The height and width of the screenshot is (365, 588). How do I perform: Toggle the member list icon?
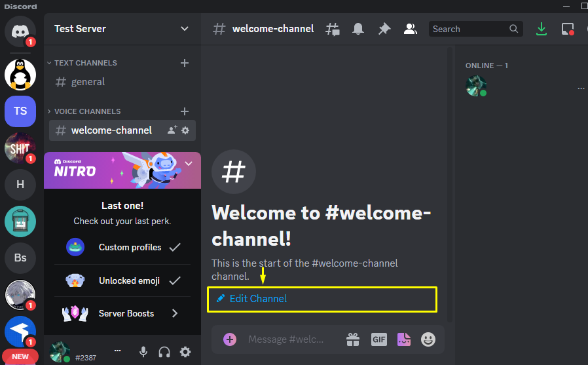click(411, 29)
